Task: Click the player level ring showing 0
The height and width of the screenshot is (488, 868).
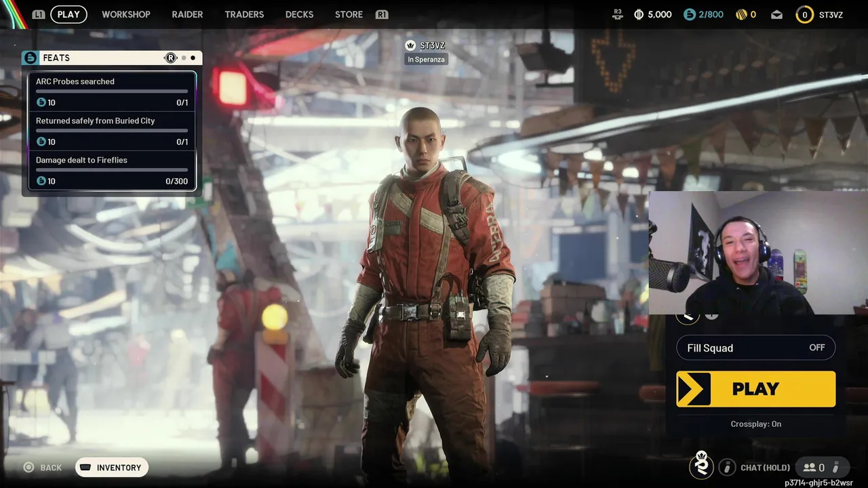Action: (x=805, y=14)
